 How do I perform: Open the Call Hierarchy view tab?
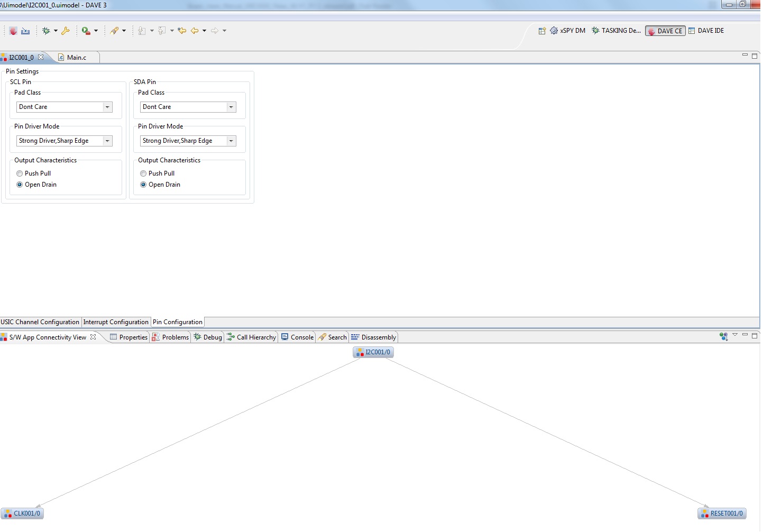coord(251,337)
